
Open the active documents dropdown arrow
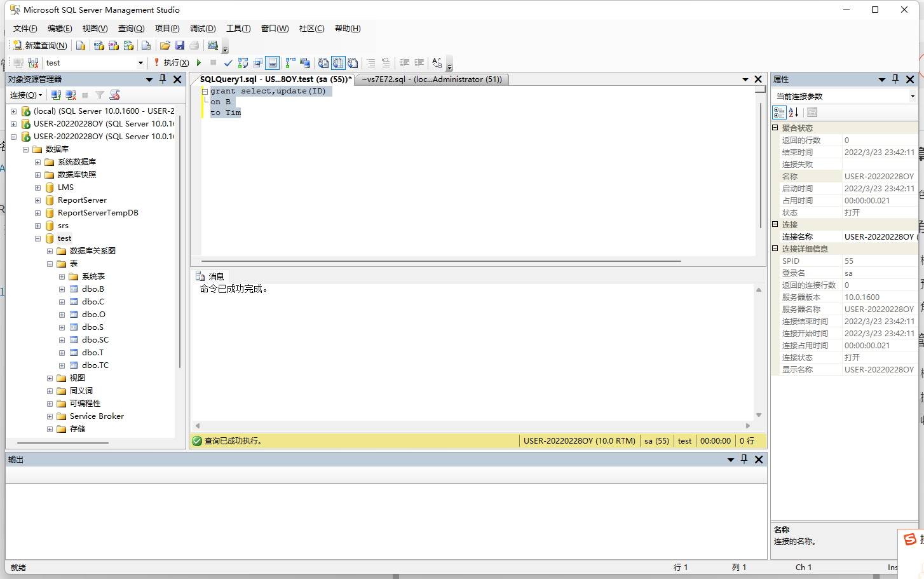click(x=745, y=79)
